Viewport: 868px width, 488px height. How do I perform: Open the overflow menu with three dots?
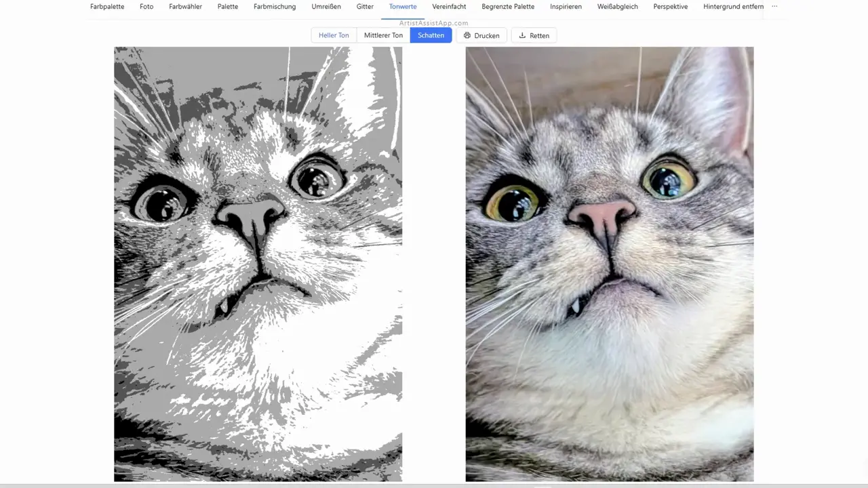tap(774, 7)
